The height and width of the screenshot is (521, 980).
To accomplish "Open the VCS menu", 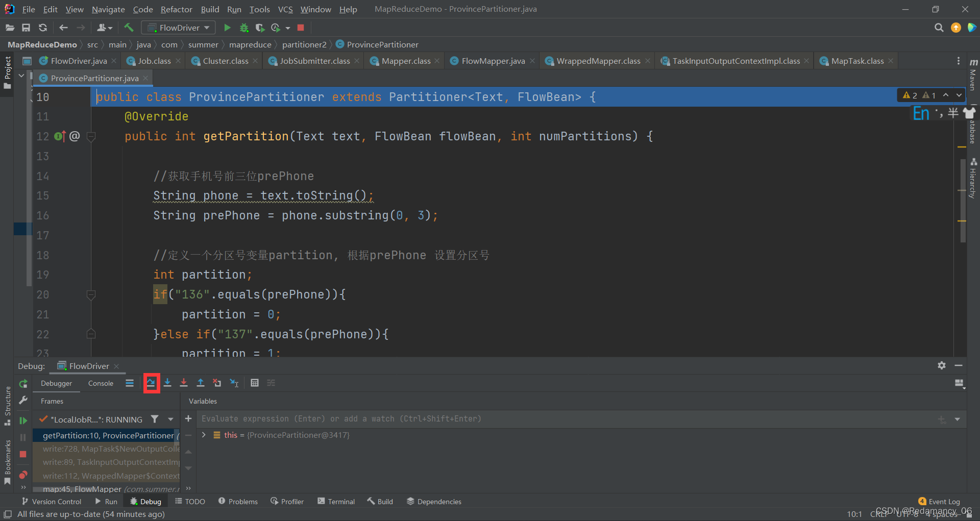I will 285,9.
